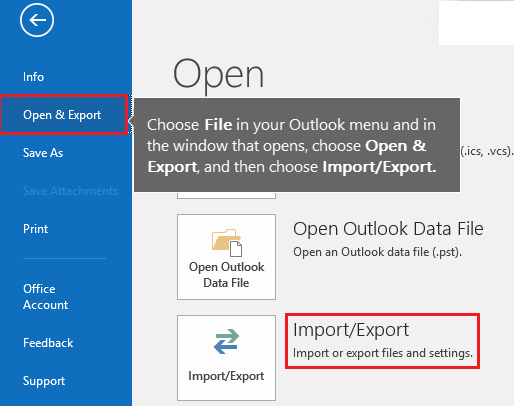
Task: Click the Import/Export tile button
Action: point(226,358)
